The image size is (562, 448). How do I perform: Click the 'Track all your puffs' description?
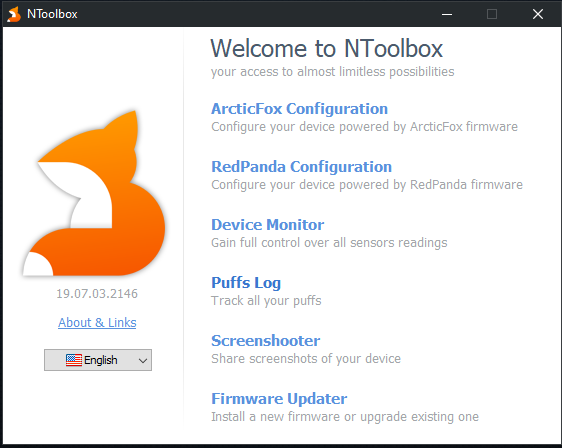[266, 301]
